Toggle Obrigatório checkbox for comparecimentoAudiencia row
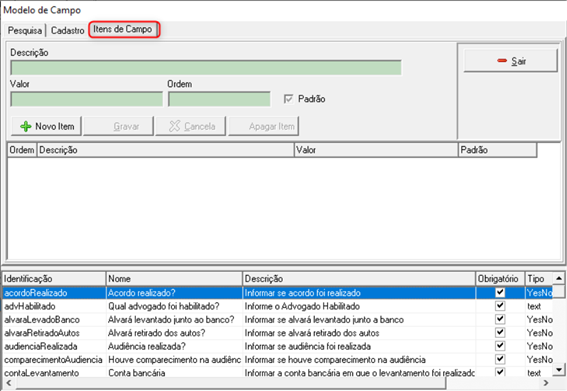Image resolution: width=567 pixels, height=391 pixels. point(500,359)
